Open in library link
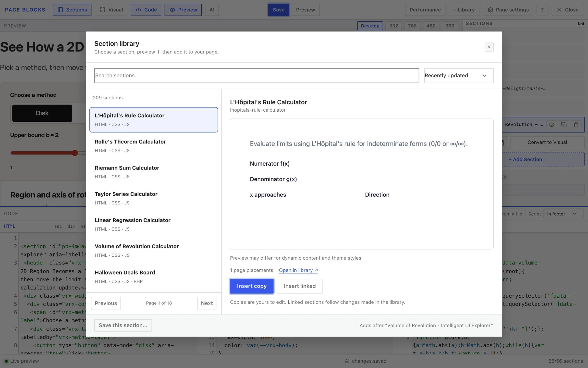The image size is (588, 368). (298, 270)
